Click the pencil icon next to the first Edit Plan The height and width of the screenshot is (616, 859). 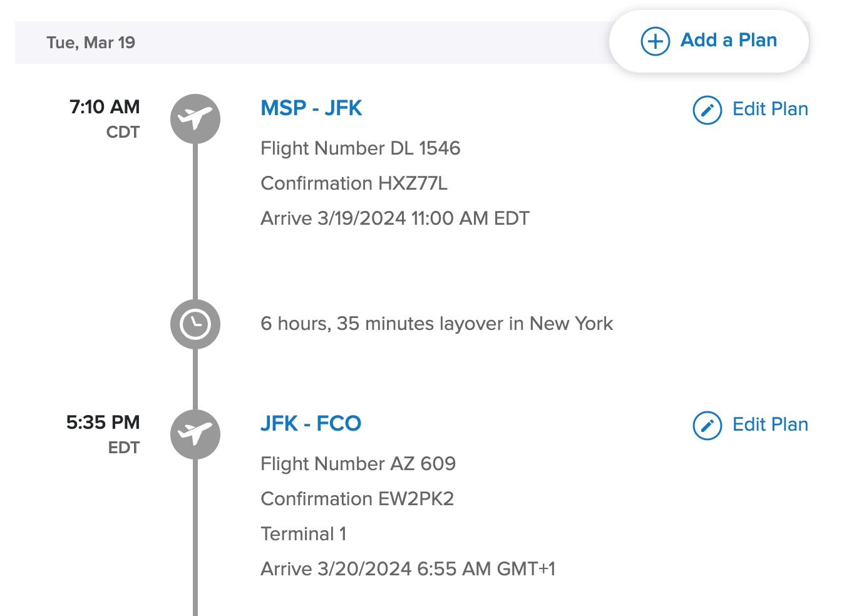[706, 109]
